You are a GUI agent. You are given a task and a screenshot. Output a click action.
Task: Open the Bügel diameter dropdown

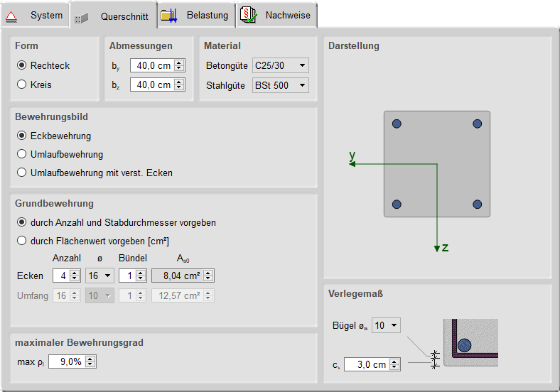(x=394, y=325)
